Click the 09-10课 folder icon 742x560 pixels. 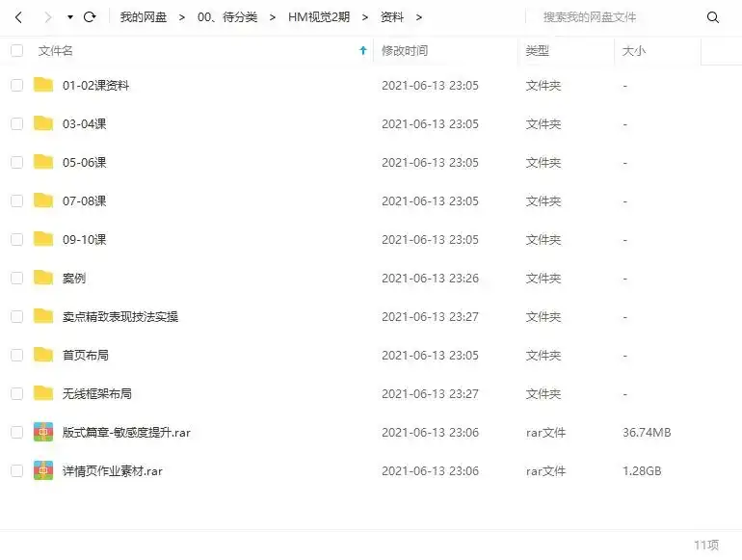43,239
